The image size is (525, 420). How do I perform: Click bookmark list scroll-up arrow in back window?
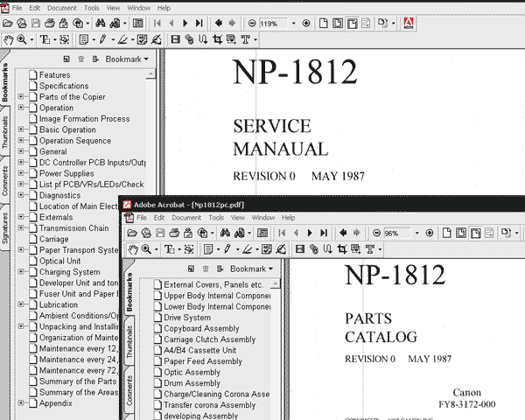pos(150,74)
